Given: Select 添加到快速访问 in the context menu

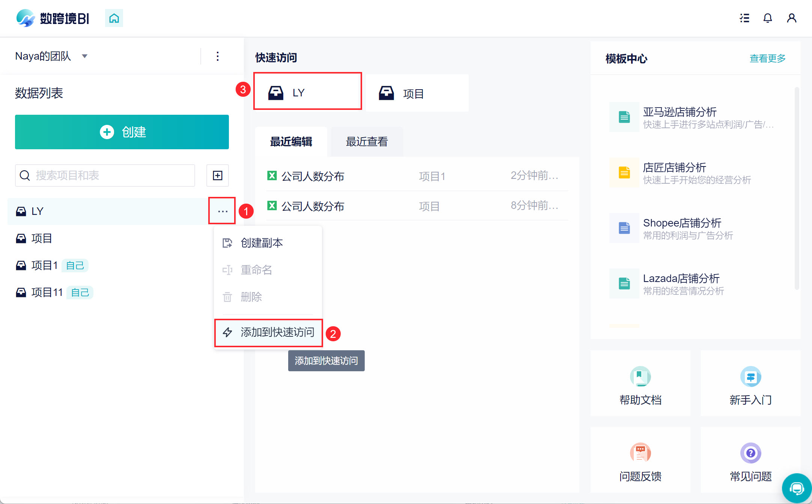Looking at the screenshot, I should pyautogui.click(x=269, y=332).
